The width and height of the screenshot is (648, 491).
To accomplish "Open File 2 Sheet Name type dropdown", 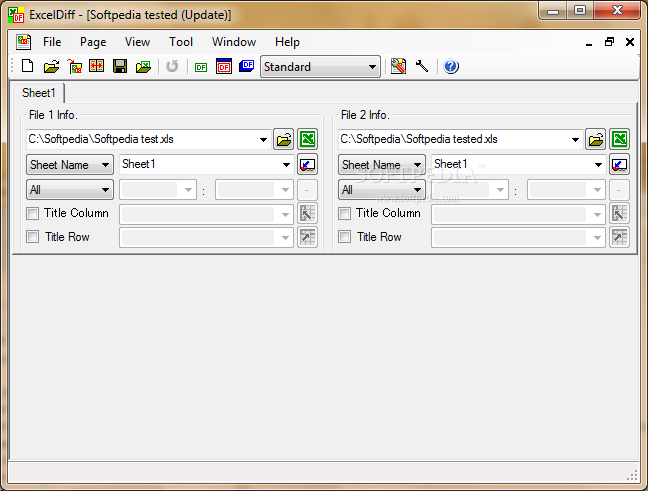I will (382, 165).
